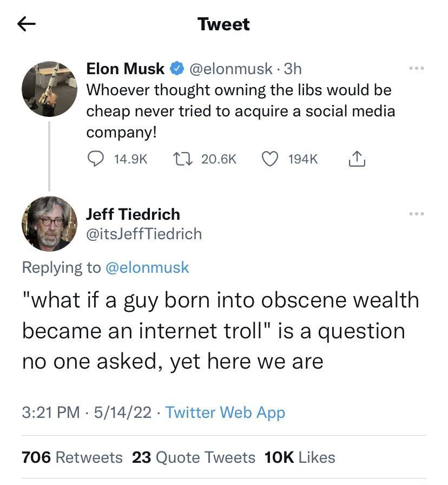448x485 pixels.
Task: Share Elon's tweet via the share icon
Action: pos(357,159)
